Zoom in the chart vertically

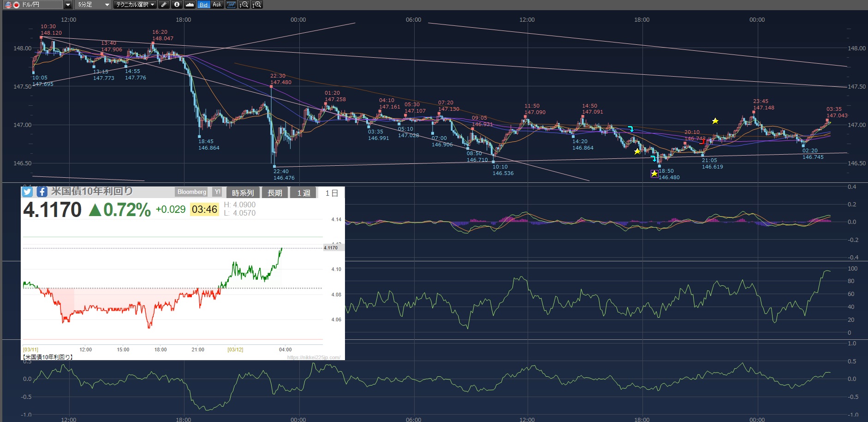[x=257, y=5]
